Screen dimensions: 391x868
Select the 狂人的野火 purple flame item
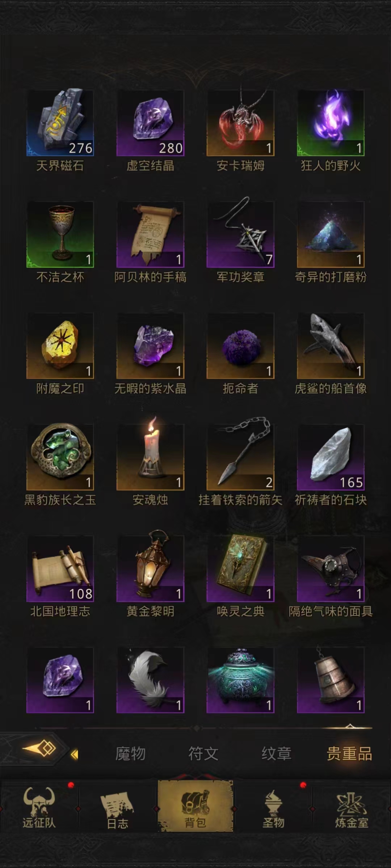(x=331, y=123)
